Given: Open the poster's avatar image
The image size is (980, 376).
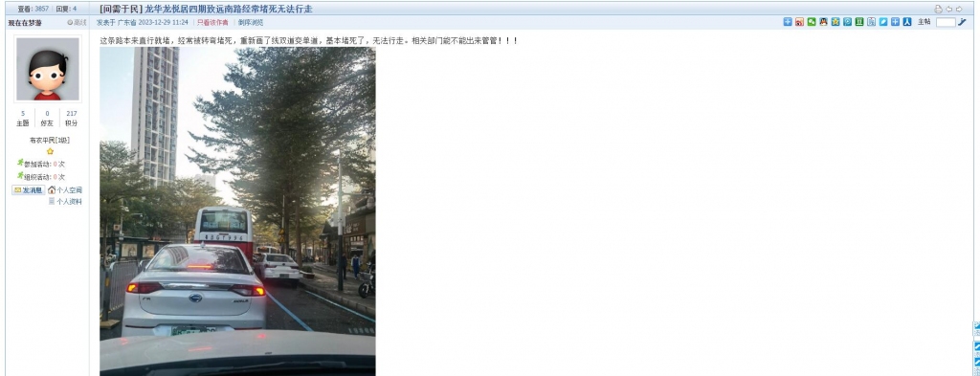Looking at the screenshot, I should coord(48,69).
